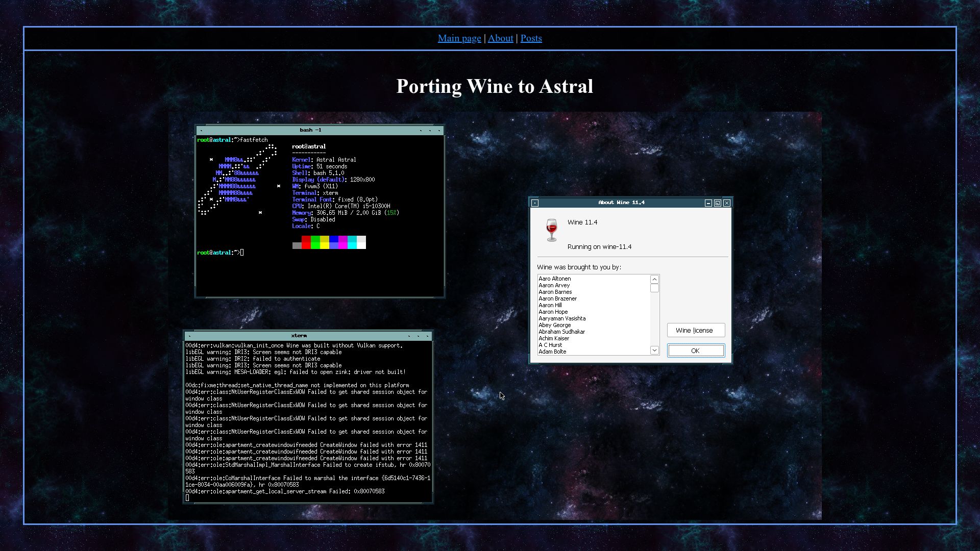Click the "CPU: Intel(R) Core(TM) i5-10300H" line
The image size is (980, 551).
341,206
